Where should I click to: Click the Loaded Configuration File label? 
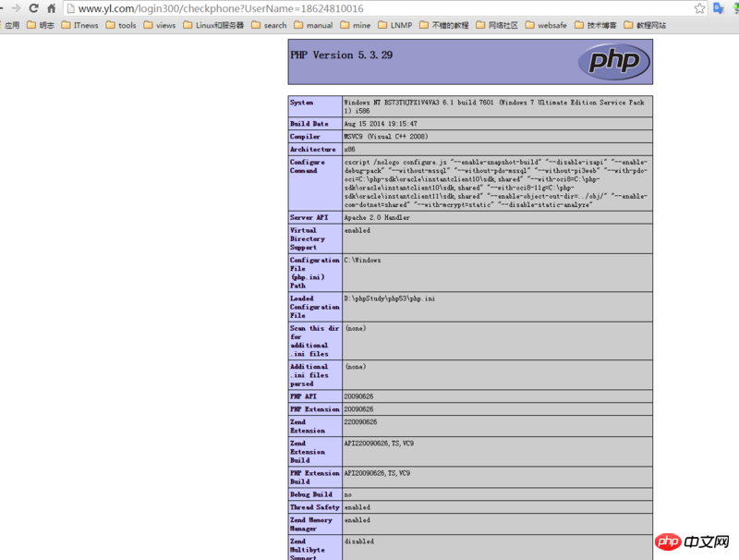click(x=314, y=307)
